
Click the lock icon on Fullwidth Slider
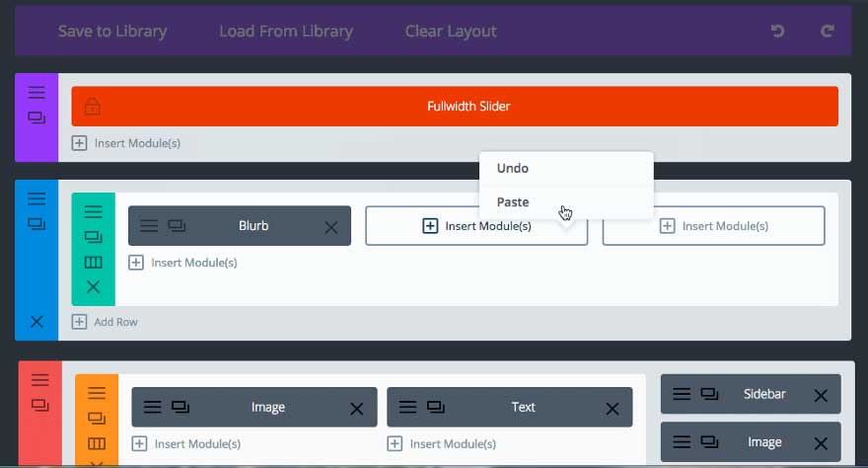click(x=92, y=106)
